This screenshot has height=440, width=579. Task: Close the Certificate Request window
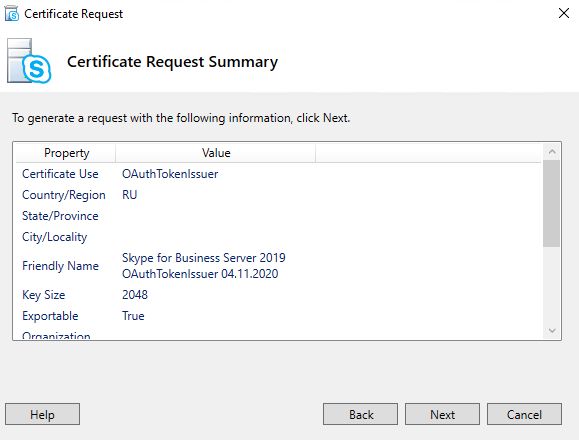pyautogui.click(x=563, y=13)
